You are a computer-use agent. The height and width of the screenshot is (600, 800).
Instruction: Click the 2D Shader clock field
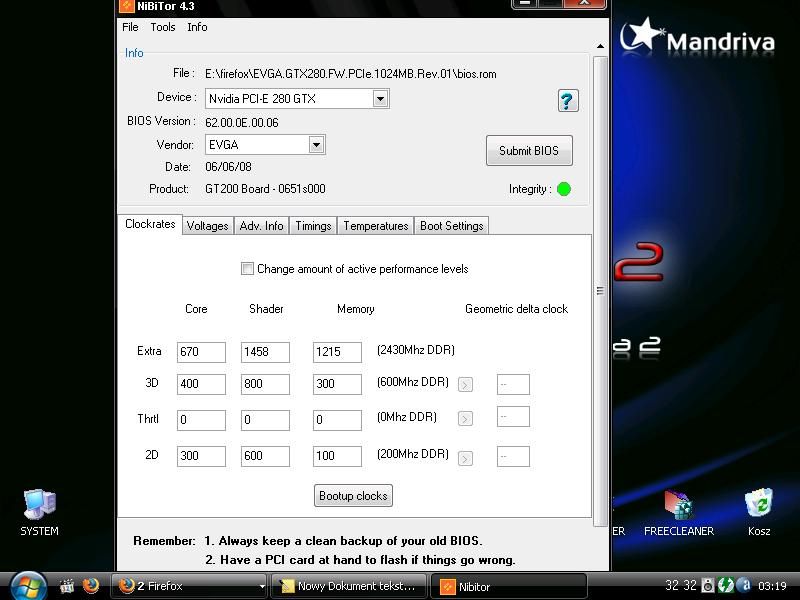tap(265, 456)
